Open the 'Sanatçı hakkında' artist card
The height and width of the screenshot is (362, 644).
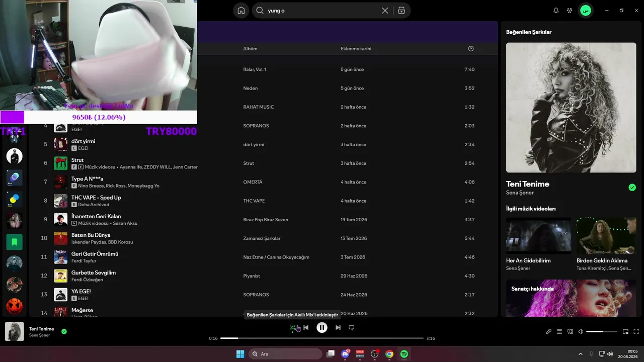571,298
